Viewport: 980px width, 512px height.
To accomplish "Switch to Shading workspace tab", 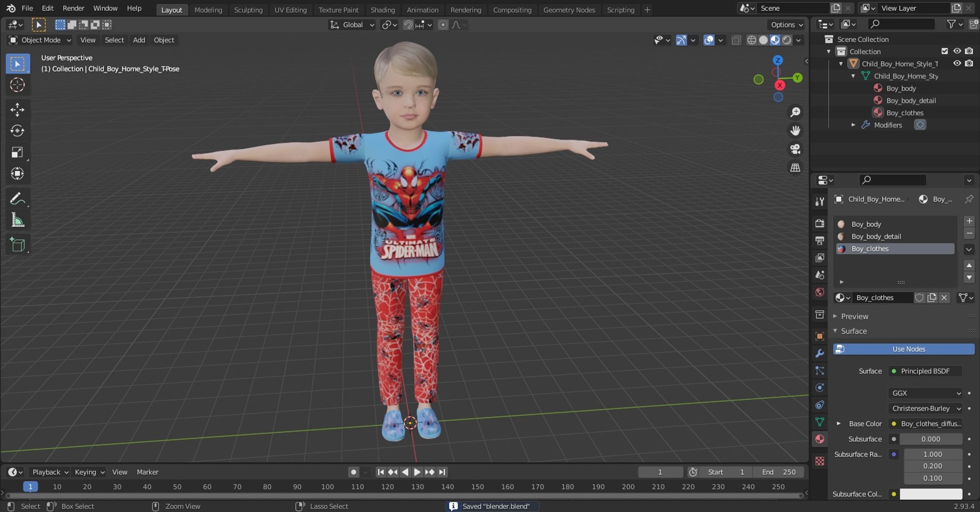I will tap(382, 10).
